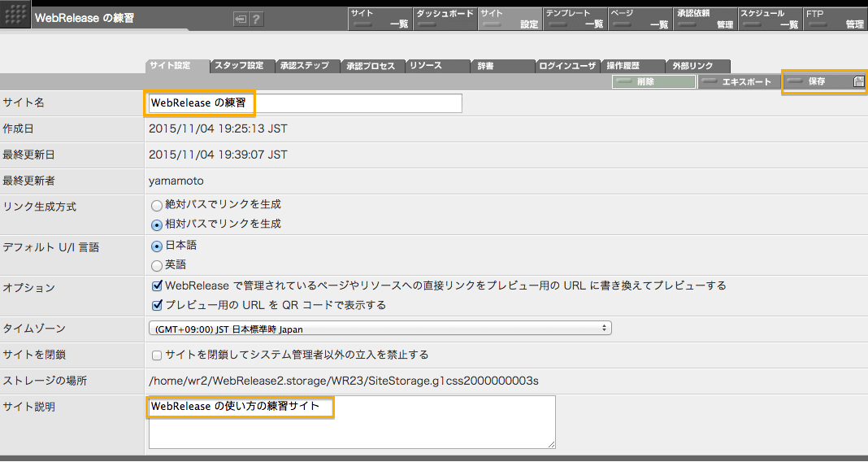
Task: Toggle the QR コードで表示する checkbox
Action: [157, 305]
